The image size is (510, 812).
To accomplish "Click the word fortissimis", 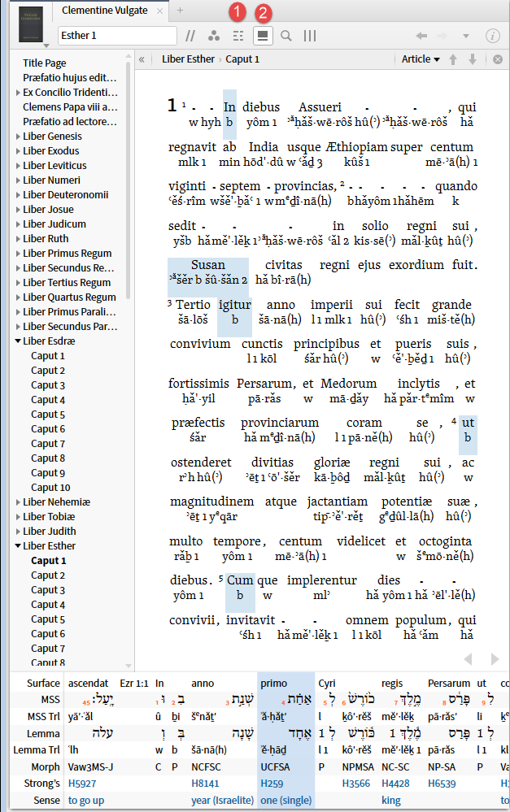I will [198, 384].
